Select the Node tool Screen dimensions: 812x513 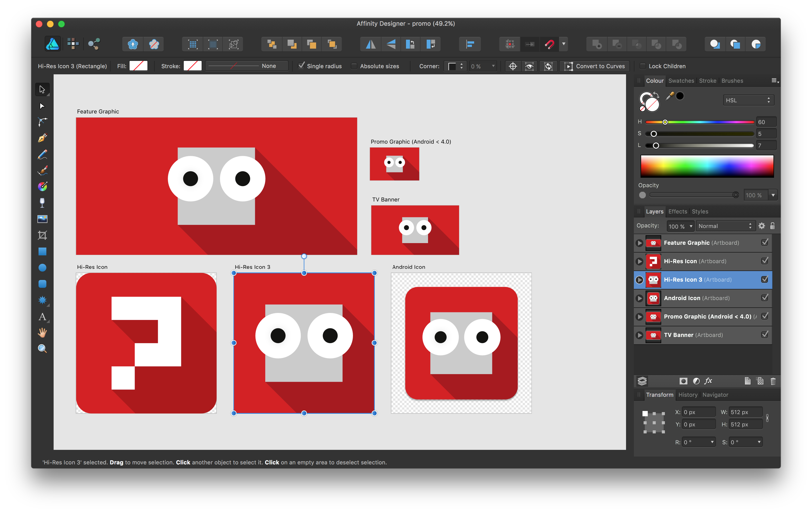pyautogui.click(x=42, y=106)
